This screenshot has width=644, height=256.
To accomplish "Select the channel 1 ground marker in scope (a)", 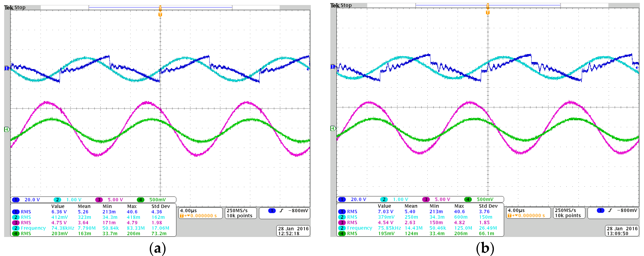I will (x=7, y=68).
